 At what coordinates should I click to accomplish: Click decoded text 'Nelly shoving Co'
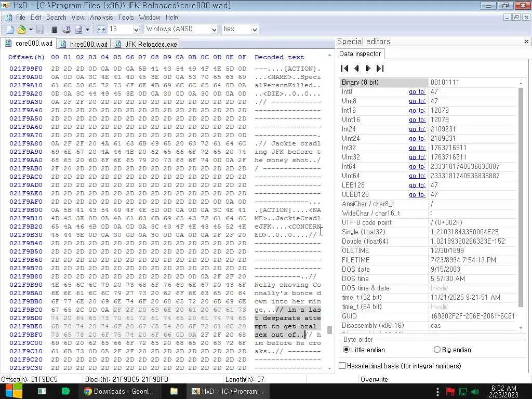click(x=287, y=285)
